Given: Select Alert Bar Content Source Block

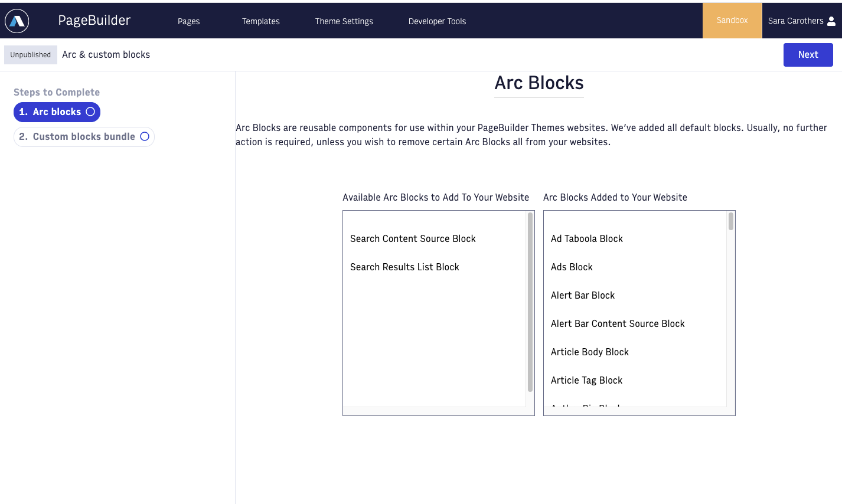Looking at the screenshot, I should 618,323.
